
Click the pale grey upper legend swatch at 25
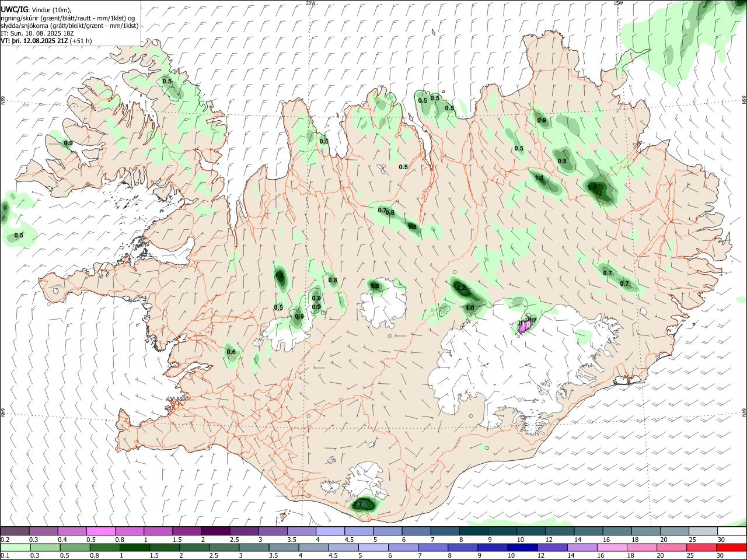click(x=703, y=531)
